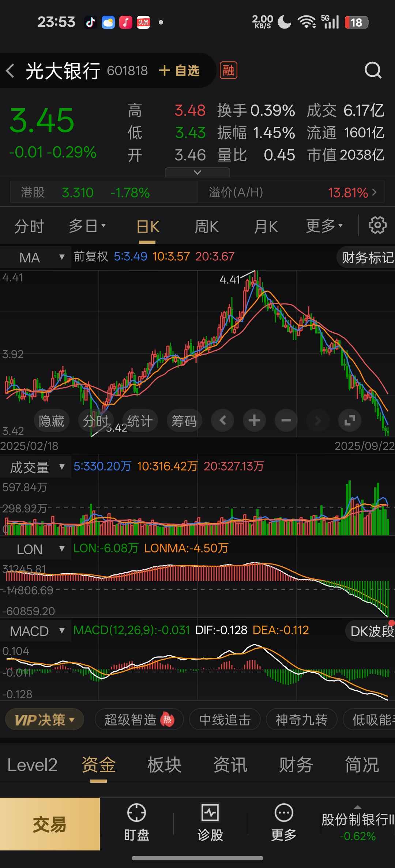
Task: Open the 板块 tab
Action: click(x=165, y=765)
